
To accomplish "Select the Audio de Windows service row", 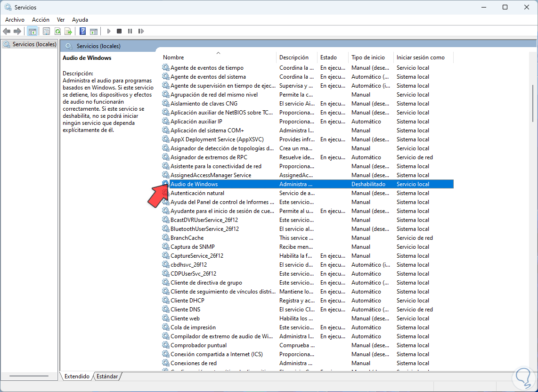I will tap(308, 184).
